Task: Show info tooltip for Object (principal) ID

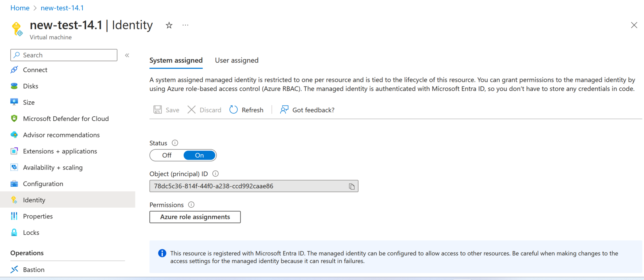Action: click(x=215, y=174)
